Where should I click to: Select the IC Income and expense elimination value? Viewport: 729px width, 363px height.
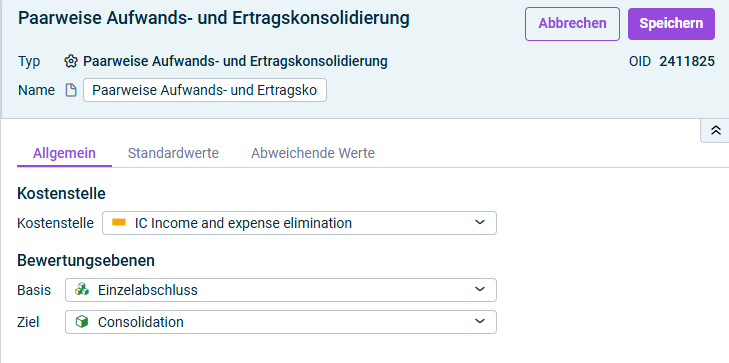coord(243,223)
